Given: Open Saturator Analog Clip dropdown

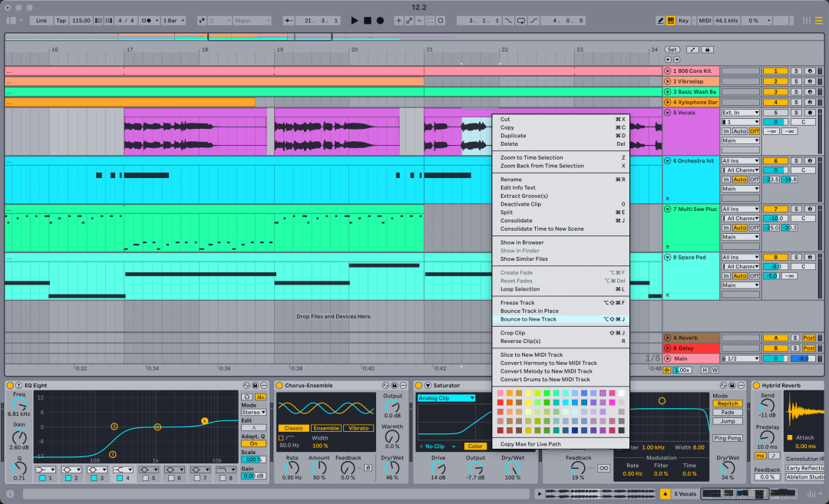Looking at the screenshot, I should click(446, 398).
